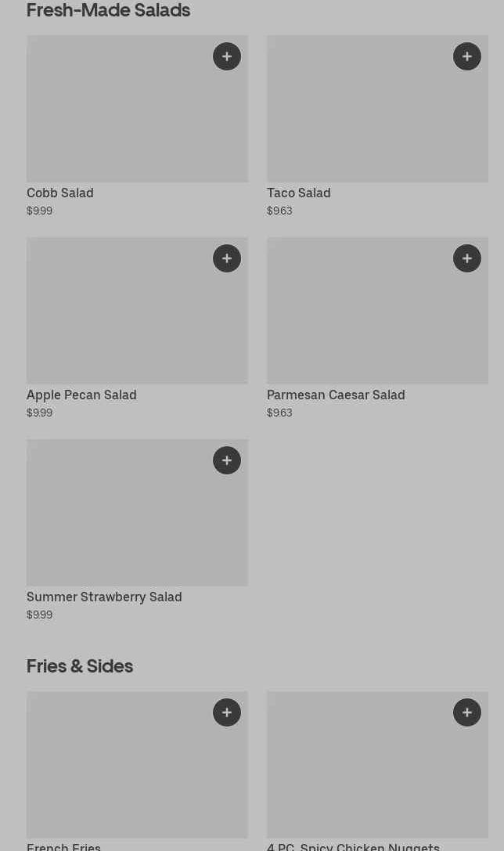
Task: Click Summer Strawberry Salad title
Action: click(104, 597)
